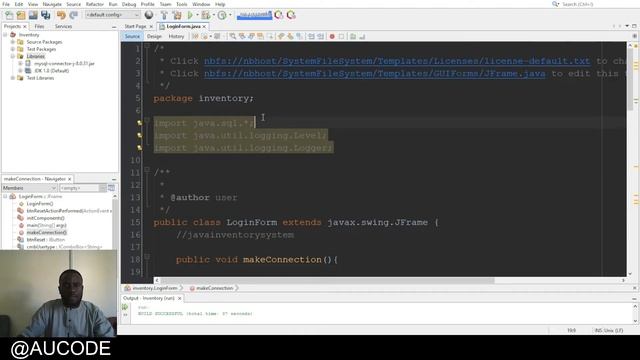Viewport: 640px width, 360px height.
Task: Clean and Build project icon
Action: coord(177,15)
